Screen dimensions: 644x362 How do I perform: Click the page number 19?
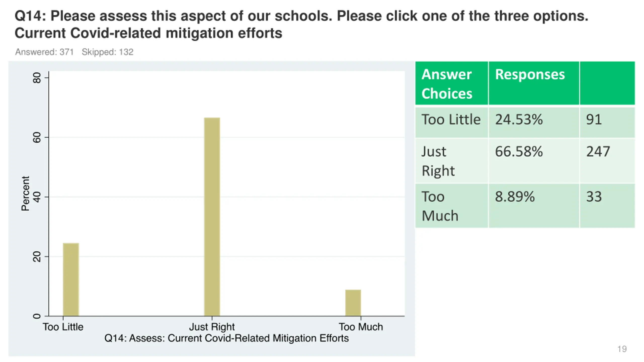[x=622, y=349]
